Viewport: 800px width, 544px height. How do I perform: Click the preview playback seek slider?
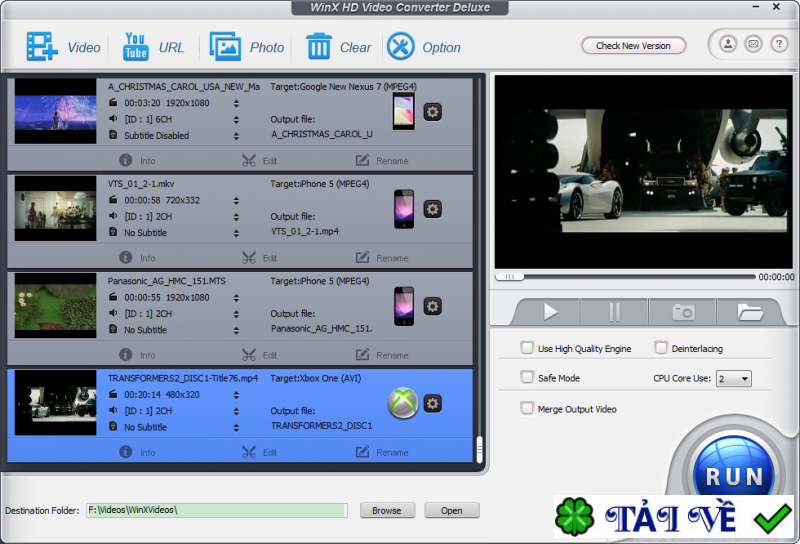point(625,276)
